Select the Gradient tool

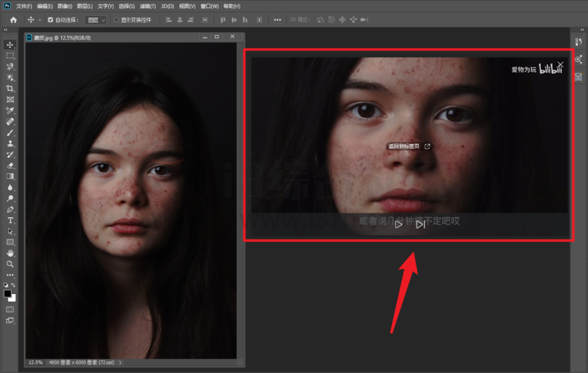pos(10,176)
